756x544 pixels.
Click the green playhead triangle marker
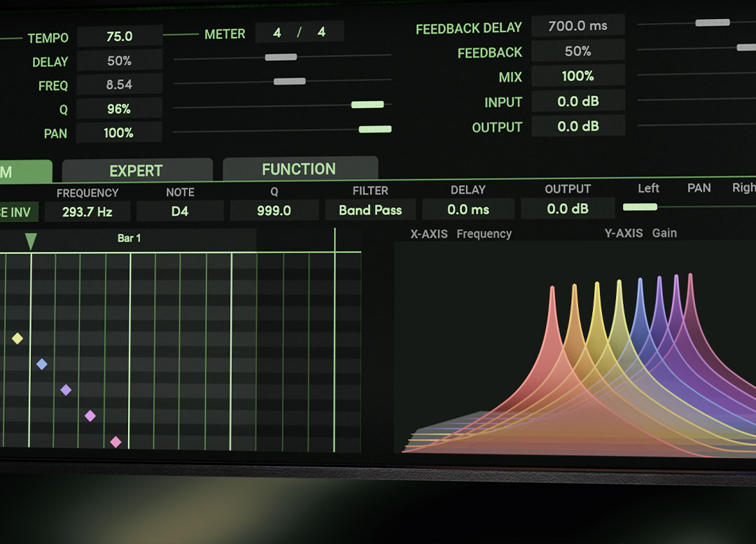[x=31, y=242]
